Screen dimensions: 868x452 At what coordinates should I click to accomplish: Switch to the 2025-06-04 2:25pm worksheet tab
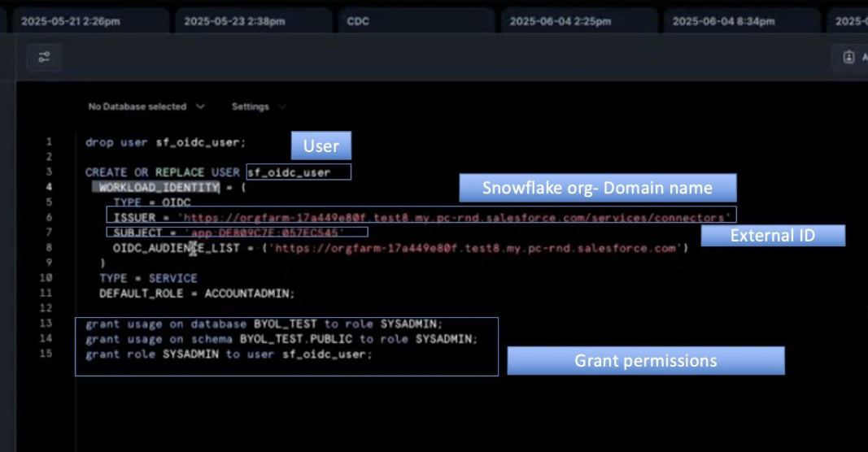(579, 22)
